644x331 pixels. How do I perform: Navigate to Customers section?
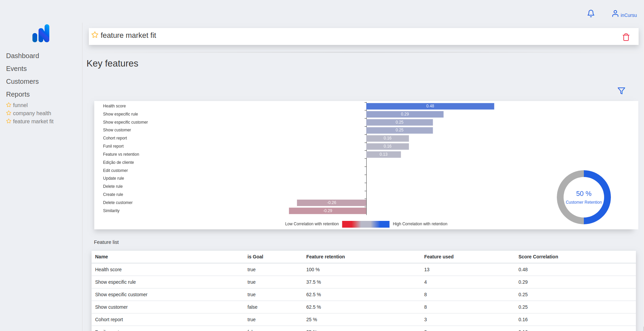coord(22,81)
